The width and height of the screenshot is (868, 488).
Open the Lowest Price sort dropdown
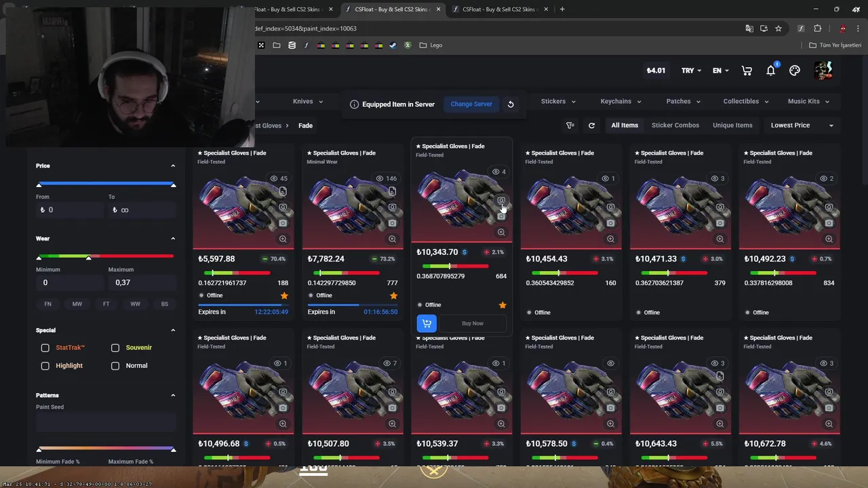[x=802, y=125]
